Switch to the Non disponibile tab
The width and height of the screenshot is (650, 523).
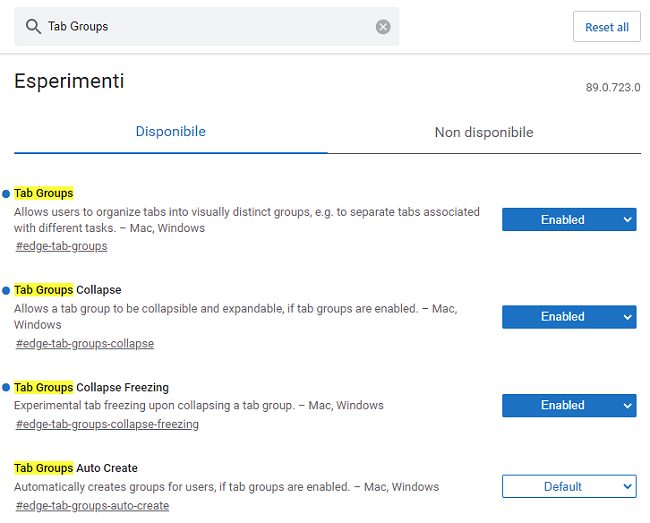point(484,132)
